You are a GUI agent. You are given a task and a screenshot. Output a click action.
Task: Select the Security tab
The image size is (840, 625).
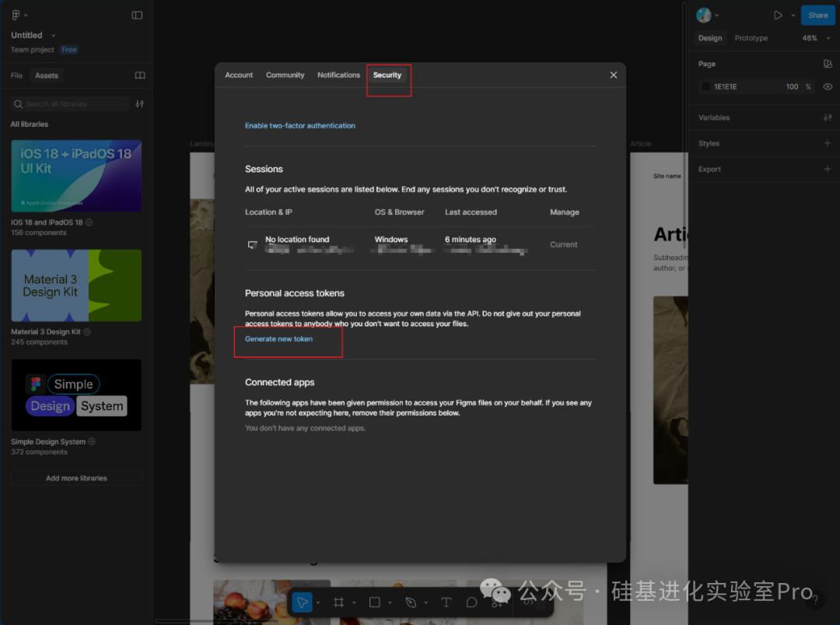[x=387, y=75]
